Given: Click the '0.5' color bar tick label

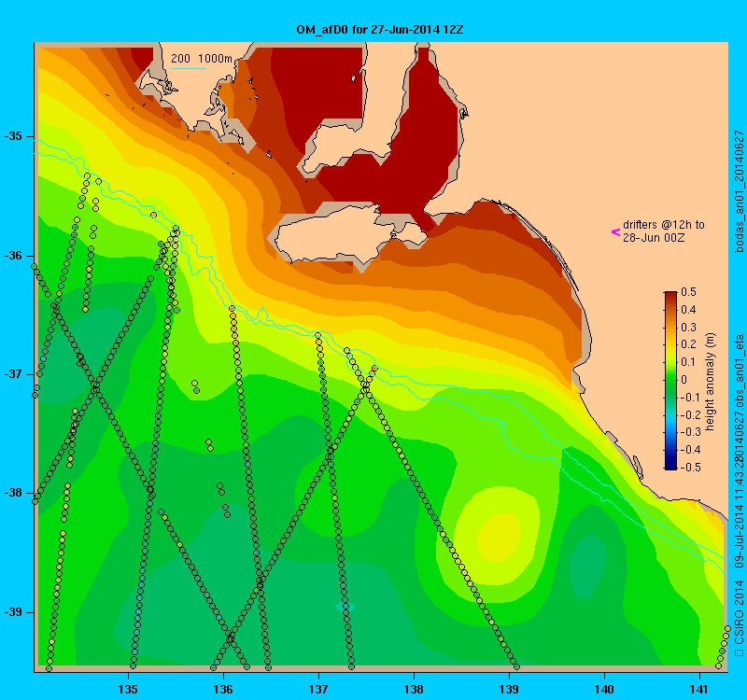Looking at the screenshot, I should point(688,292).
